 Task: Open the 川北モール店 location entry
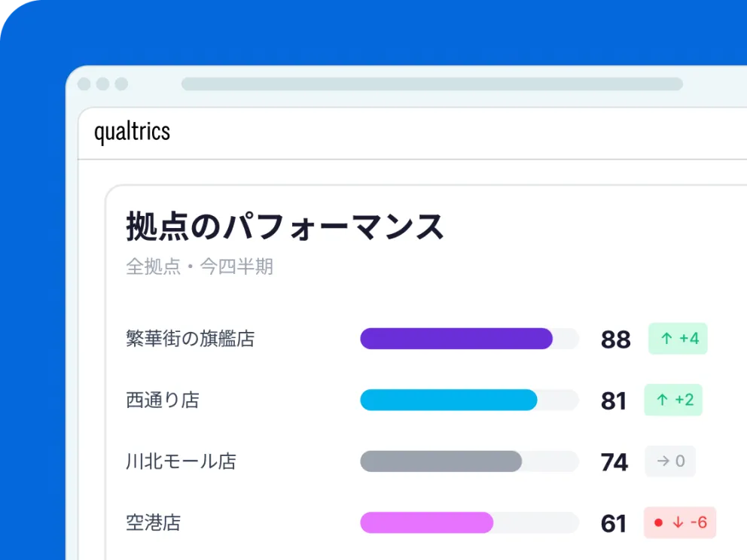181,461
